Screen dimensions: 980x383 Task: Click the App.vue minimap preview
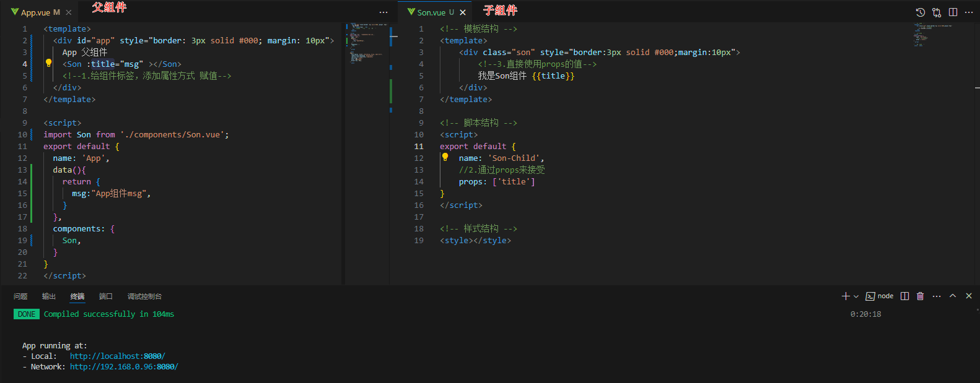click(x=368, y=43)
